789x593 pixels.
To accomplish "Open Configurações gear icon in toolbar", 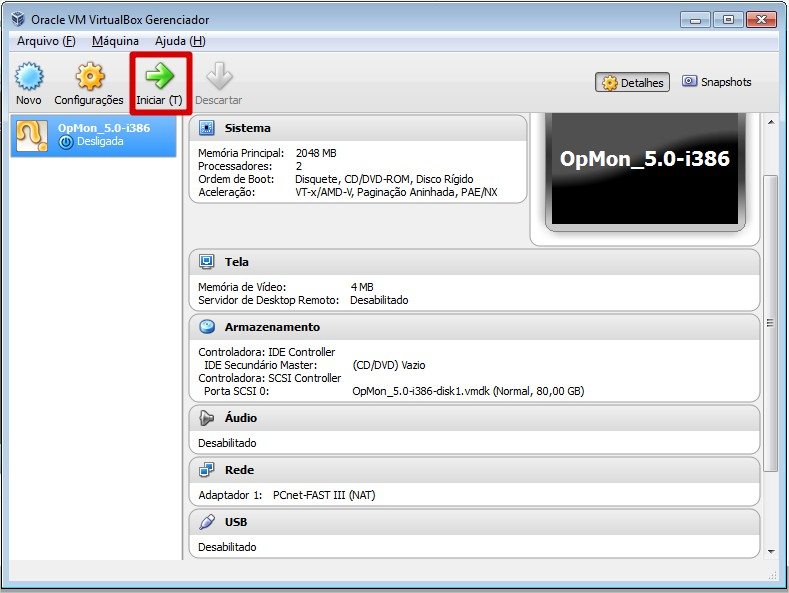I will click(89, 78).
